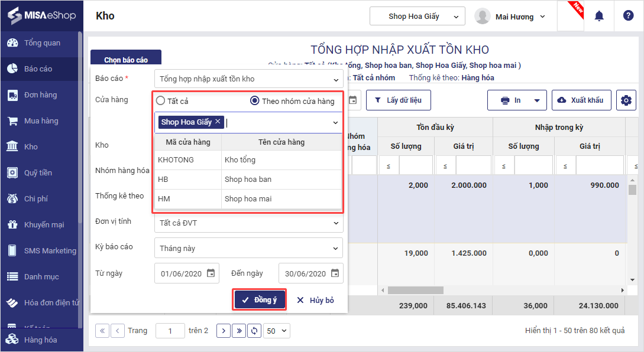Open Hàng hóa in sidebar

(x=41, y=340)
